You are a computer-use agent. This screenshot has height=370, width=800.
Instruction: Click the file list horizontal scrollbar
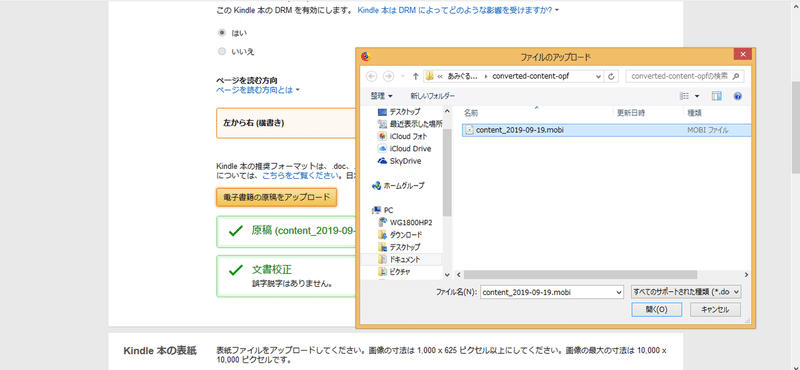(580, 275)
